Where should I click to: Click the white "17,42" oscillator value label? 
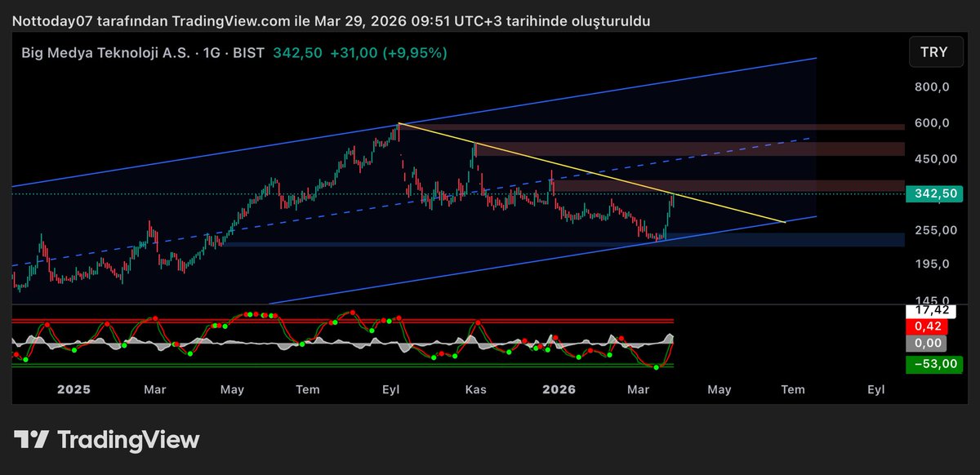tap(932, 311)
